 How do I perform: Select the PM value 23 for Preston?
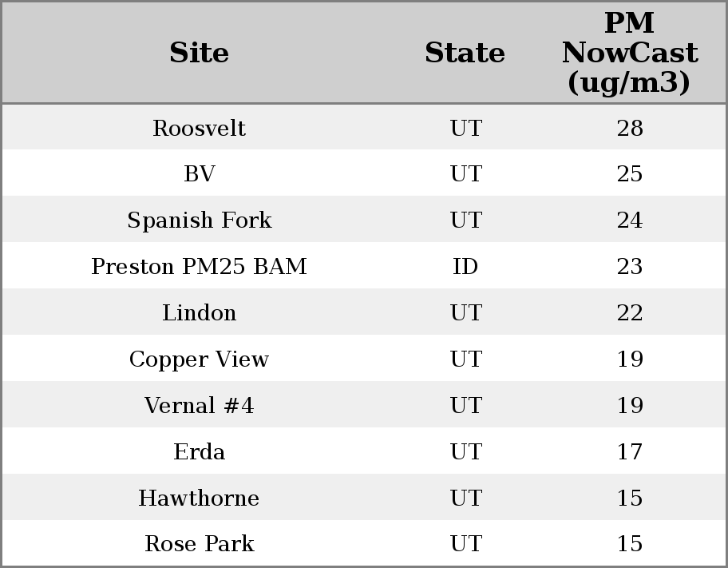(629, 266)
